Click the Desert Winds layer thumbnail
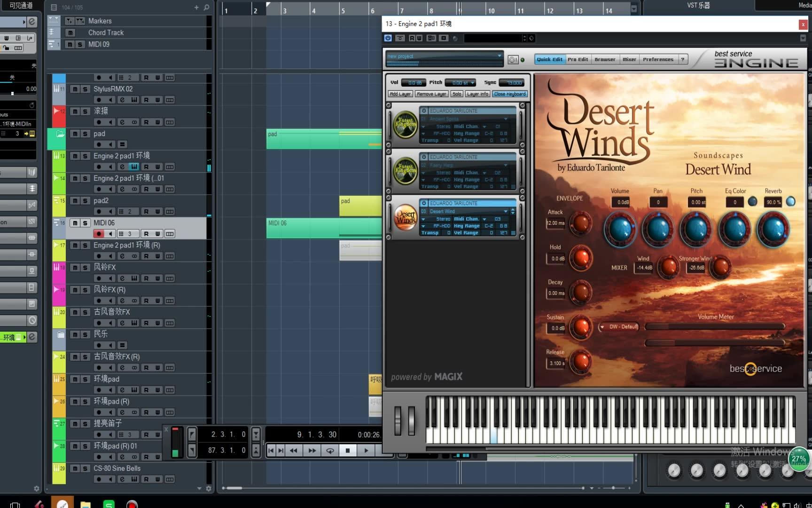Screen dimensions: 812x508 point(405,218)
